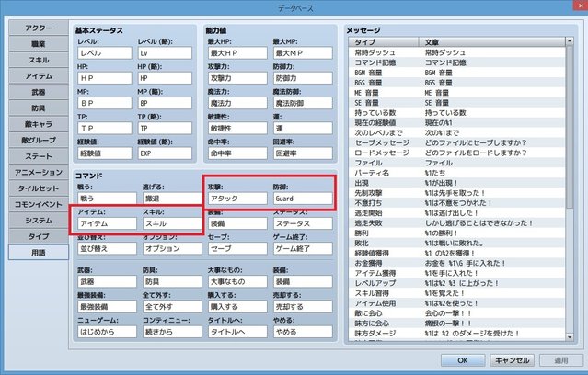Edit the 攻撃 command field containing アタック

click(237, 199)
